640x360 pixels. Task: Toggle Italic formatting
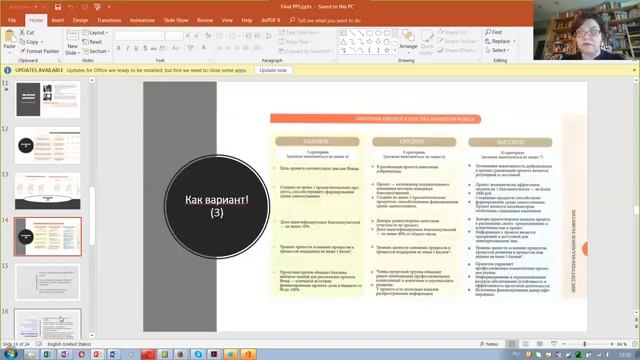127,48
